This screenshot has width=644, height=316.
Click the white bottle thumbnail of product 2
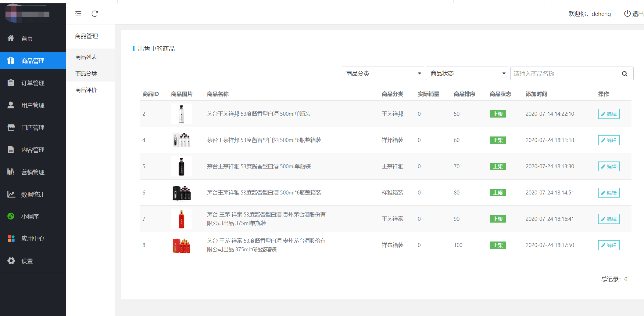[181, 114]
